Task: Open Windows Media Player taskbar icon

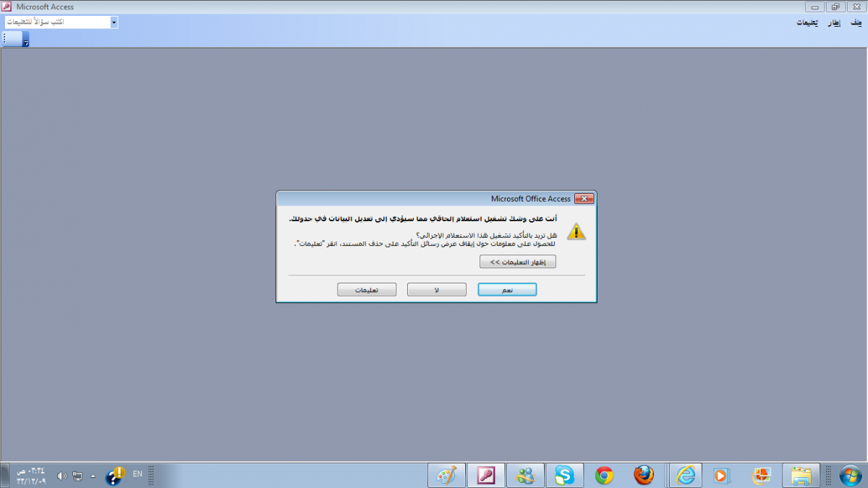Action: tap(720, 475)
